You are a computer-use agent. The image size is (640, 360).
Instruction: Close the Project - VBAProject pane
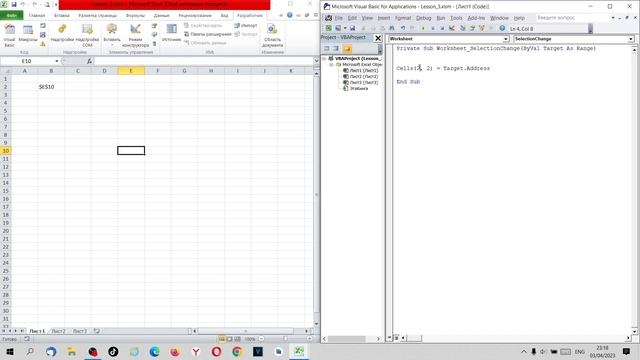[378, 38]
